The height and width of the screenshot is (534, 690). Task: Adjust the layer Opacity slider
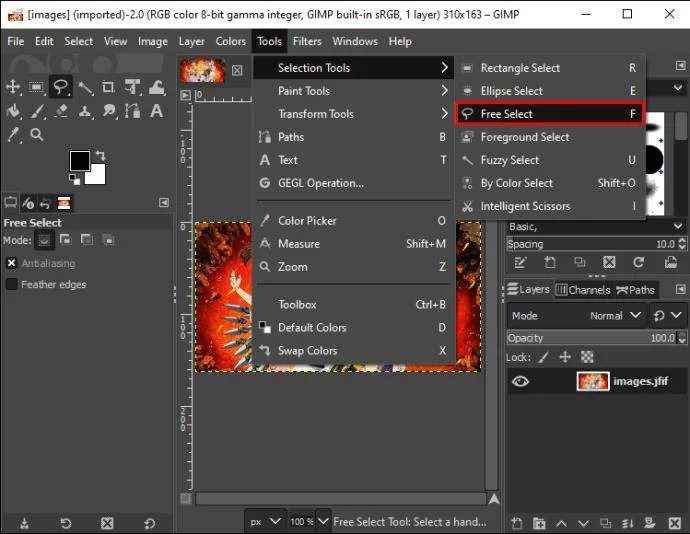coord(592,338)
